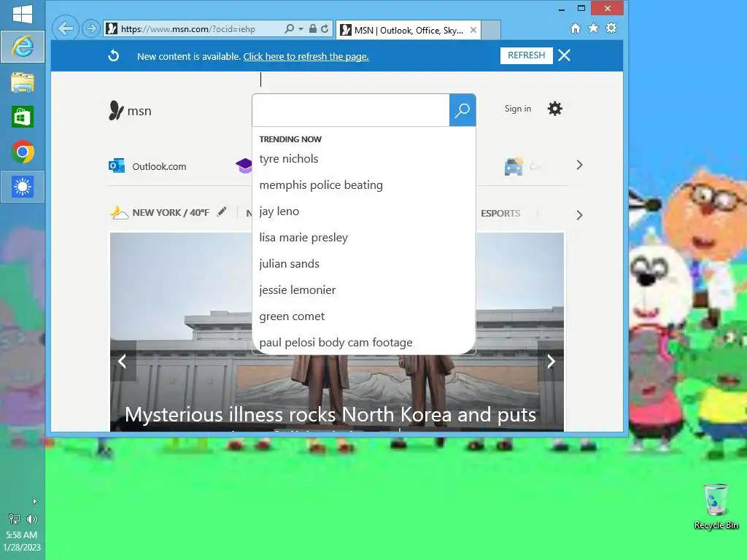747x560 pixels.
Task: Go to home page via house icon
Action: click(576, 28)
